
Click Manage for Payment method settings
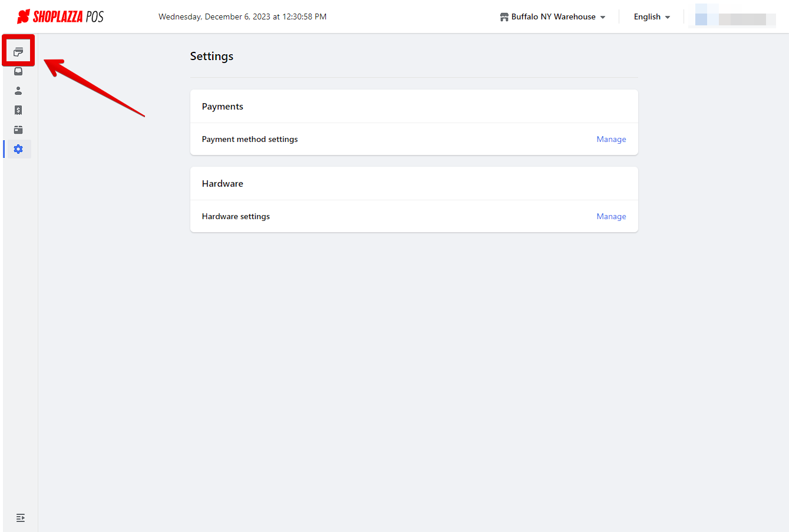click(x=611, y=140)
